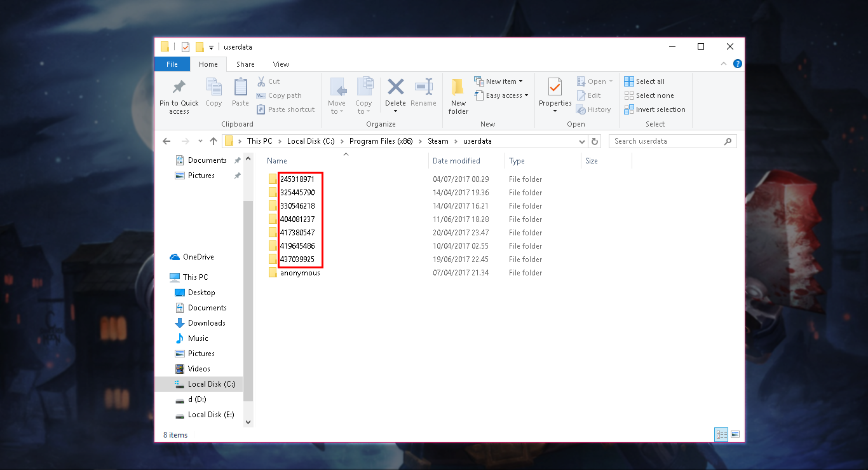The image size is (868, 470).
Task: Open the Move to dropdown
Action: pos(337,95)
